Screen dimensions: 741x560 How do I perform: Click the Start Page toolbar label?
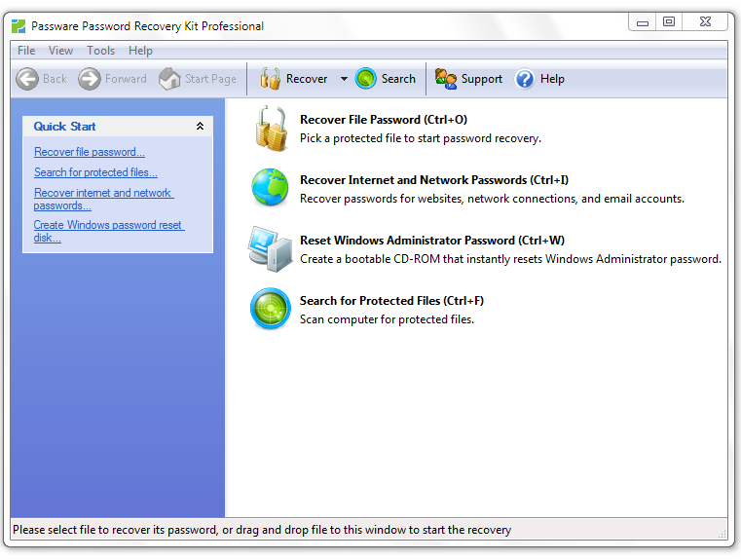[x=210, y=79]
